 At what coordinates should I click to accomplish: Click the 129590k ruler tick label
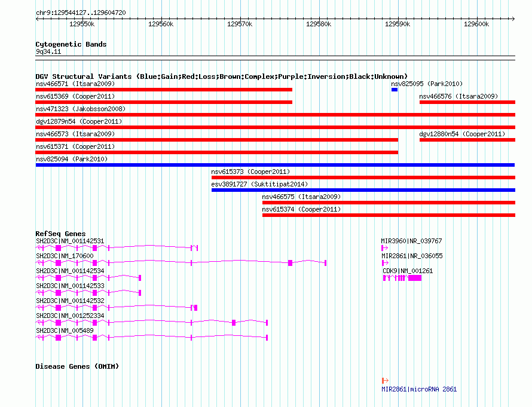[x=398, y=24]
